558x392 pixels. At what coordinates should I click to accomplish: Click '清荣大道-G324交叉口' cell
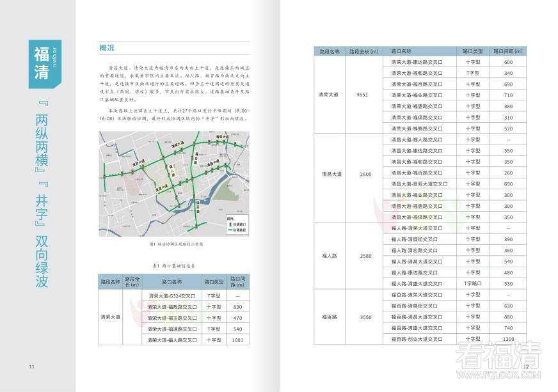coord(172,296)
